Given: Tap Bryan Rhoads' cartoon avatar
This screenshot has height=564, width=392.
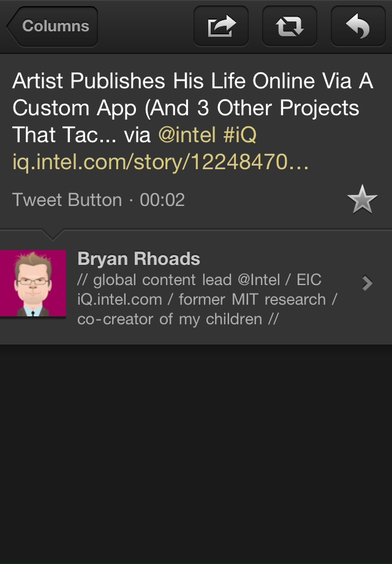Looking at the screenshot, I should [33, 283].
